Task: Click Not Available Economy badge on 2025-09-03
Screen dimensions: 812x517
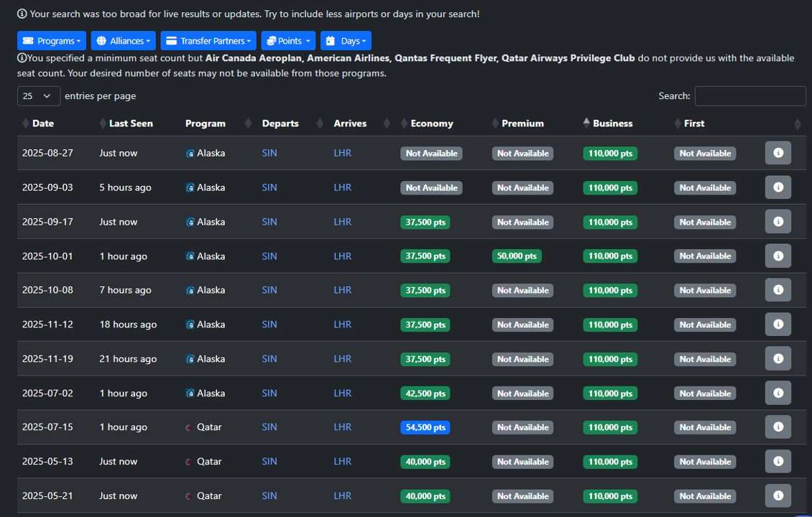Action: [431, 188]
